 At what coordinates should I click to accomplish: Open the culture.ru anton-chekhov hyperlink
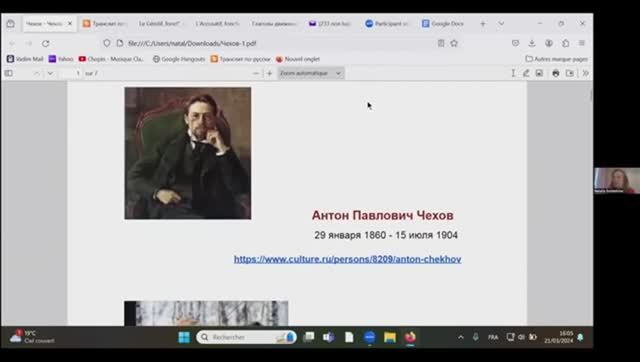tap(347, 259)
